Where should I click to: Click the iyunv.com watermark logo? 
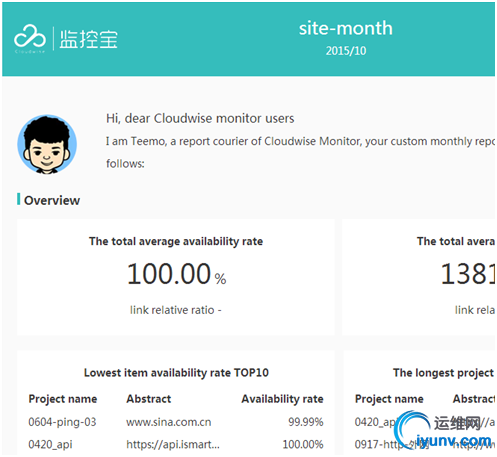pyautogui.click(x=443, y=431)
